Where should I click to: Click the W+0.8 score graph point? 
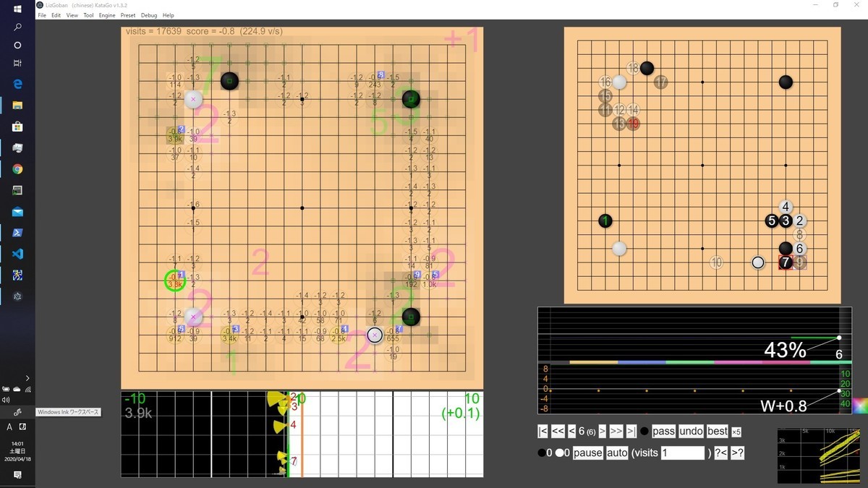click(839, 393)
